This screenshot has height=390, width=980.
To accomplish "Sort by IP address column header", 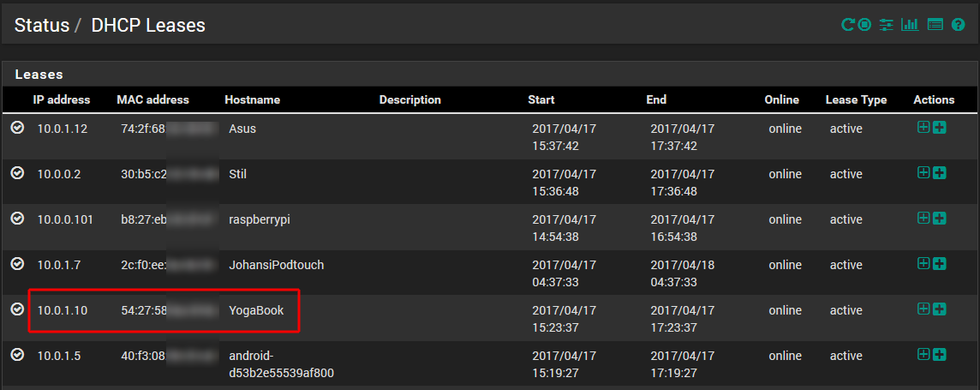I will pos(62,100).
